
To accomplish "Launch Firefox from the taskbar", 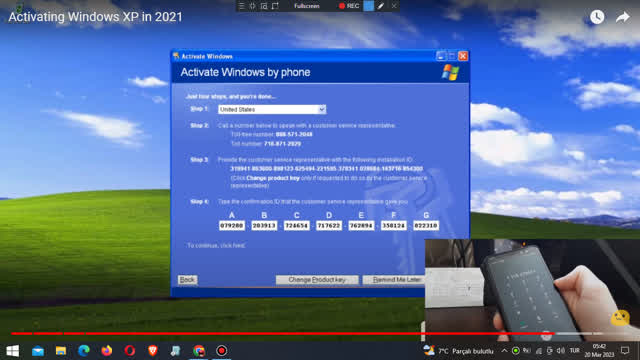I will (x=107, y=351).
